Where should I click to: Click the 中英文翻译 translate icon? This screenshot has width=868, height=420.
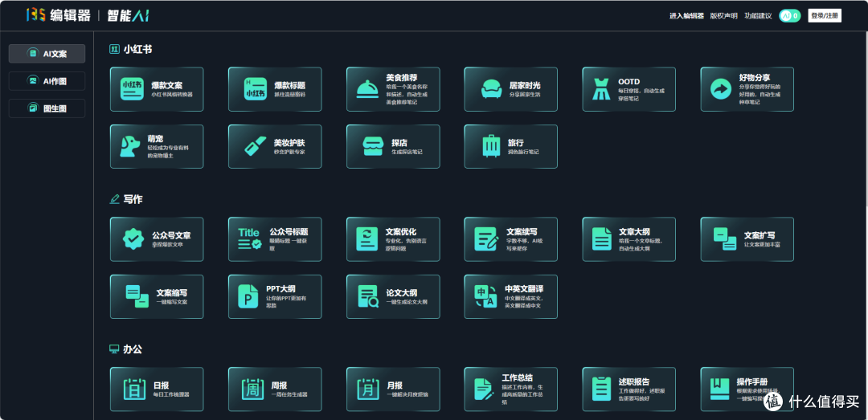pos(485,296)
